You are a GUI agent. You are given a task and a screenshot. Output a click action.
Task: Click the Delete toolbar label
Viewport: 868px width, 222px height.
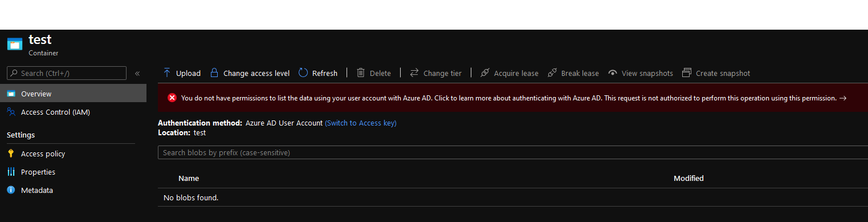[x=380, y=73]
